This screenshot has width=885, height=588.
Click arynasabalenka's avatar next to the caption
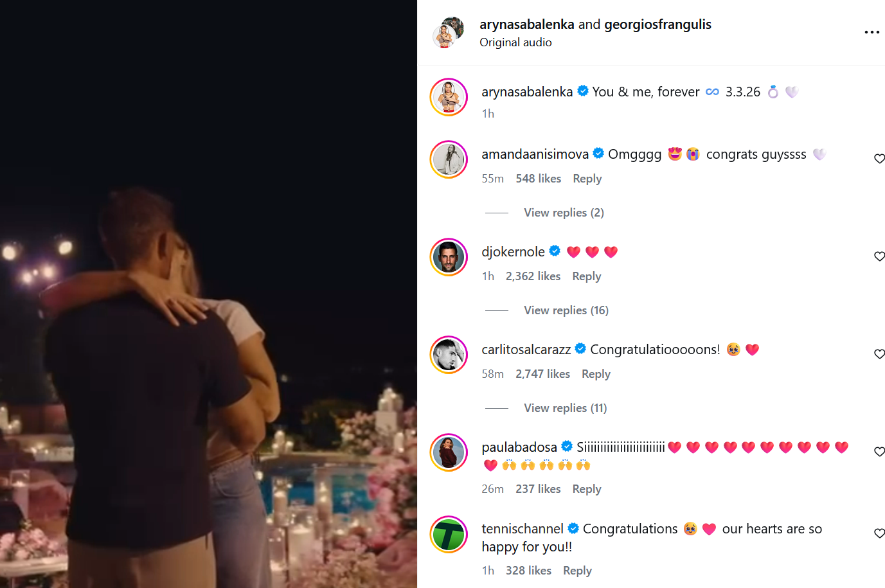click(449, 97)
